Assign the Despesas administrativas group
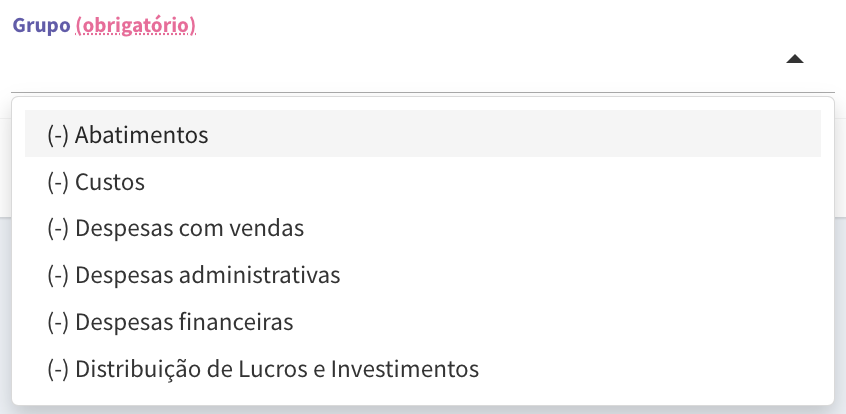The image size is (846, 414). pos(423,275)
